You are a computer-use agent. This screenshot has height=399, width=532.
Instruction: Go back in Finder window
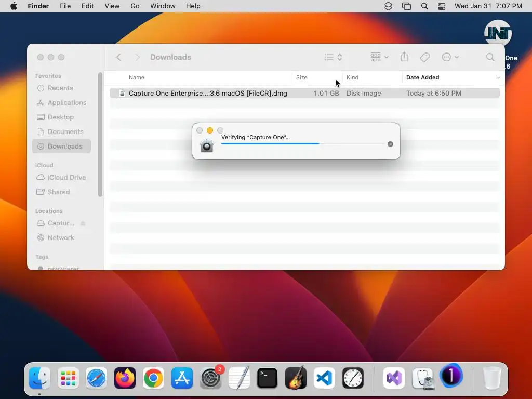(118, 57)
